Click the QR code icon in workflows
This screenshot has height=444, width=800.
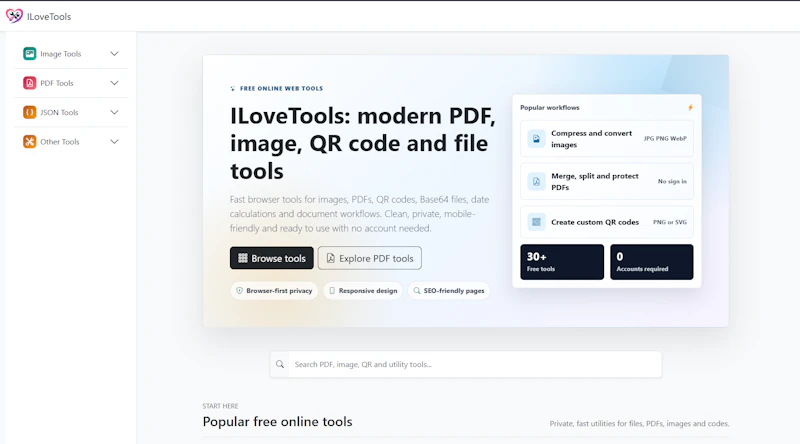click(x=536, y=222)
